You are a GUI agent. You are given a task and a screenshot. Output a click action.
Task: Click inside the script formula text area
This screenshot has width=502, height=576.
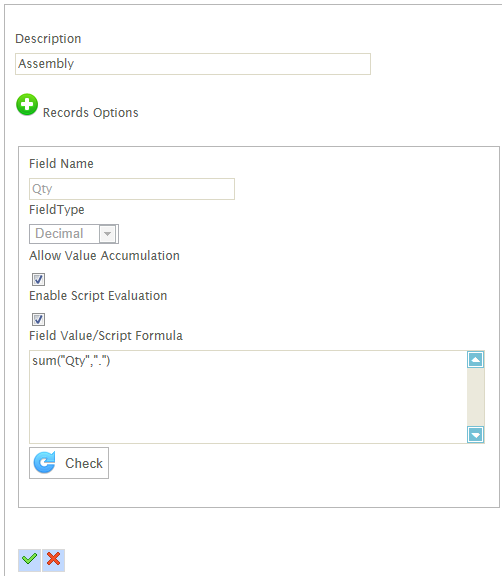click(248, 397)
